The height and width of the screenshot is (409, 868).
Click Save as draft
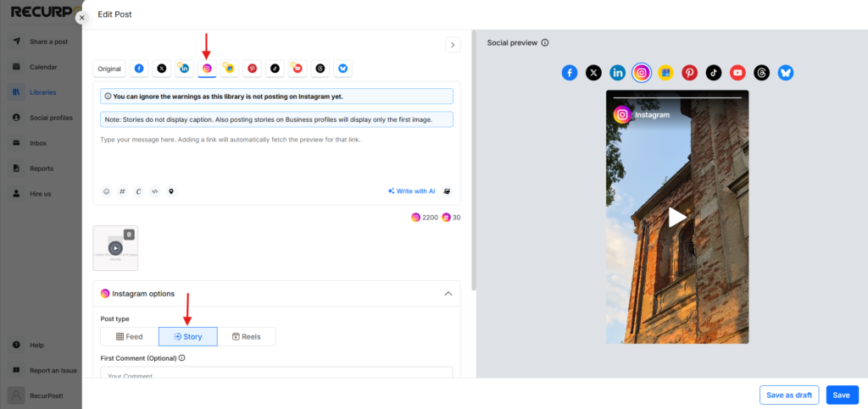point(789,395)
